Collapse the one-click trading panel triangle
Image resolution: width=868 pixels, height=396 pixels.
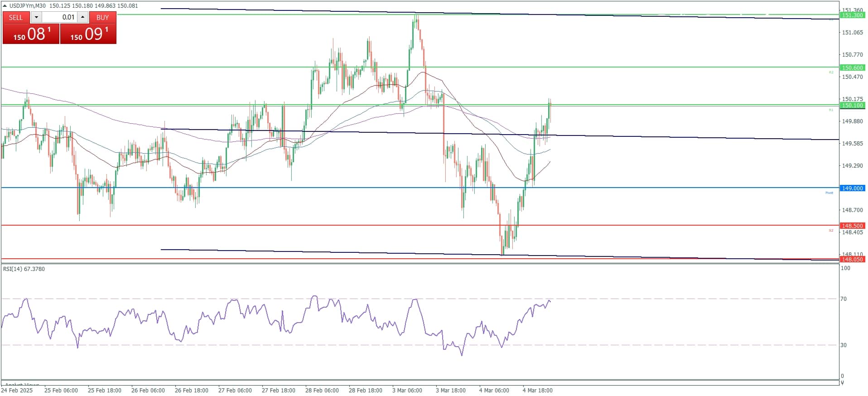pyautogui.click(x=5, y=6)
